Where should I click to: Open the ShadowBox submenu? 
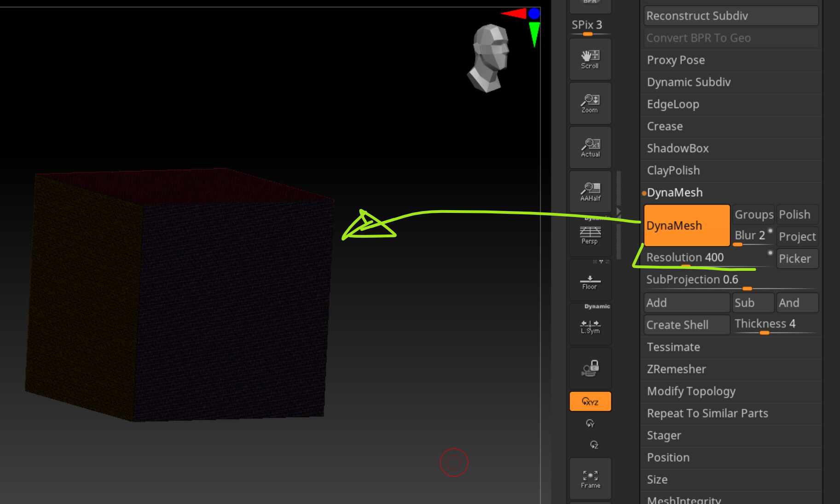pos(730,148)
